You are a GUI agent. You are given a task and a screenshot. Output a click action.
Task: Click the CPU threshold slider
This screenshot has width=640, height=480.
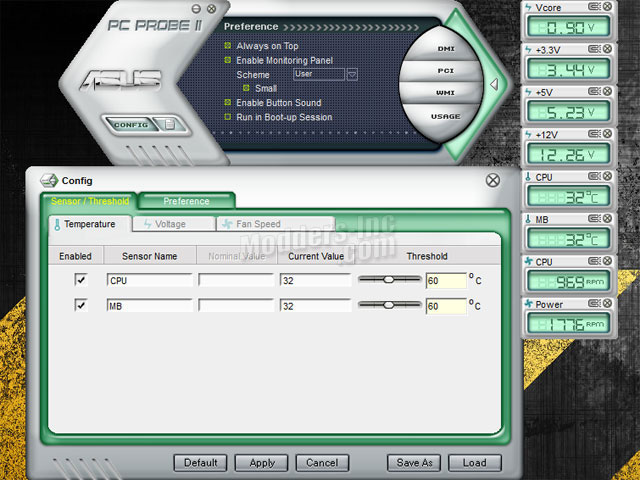pos(390,280)
